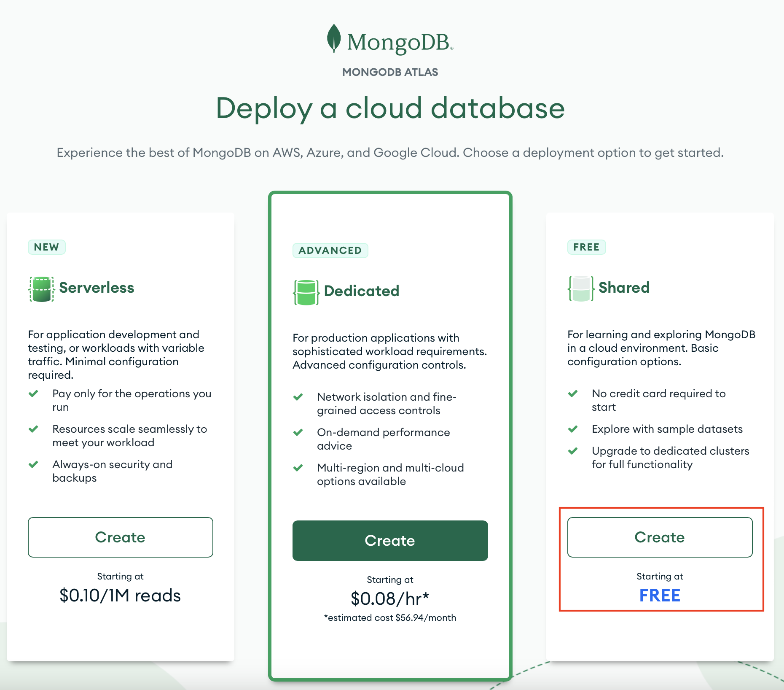The height and width of the screenshot is (690, 784).
Task: Select the NEW badge on Serverless
Action: click(x=46, y=247)
